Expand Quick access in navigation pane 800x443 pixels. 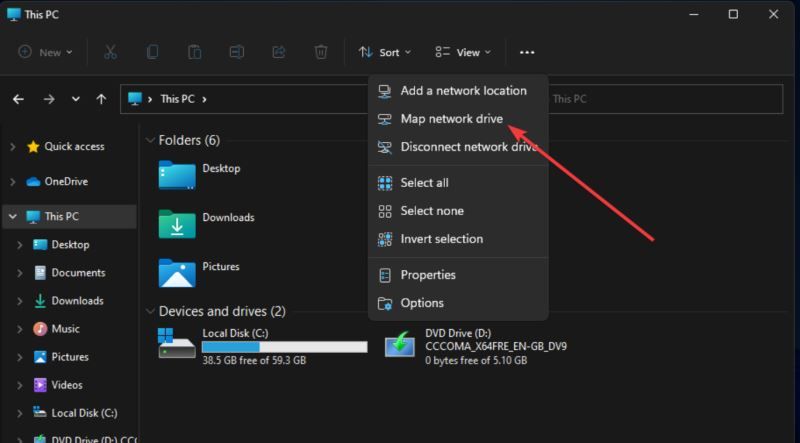(12, 147)
